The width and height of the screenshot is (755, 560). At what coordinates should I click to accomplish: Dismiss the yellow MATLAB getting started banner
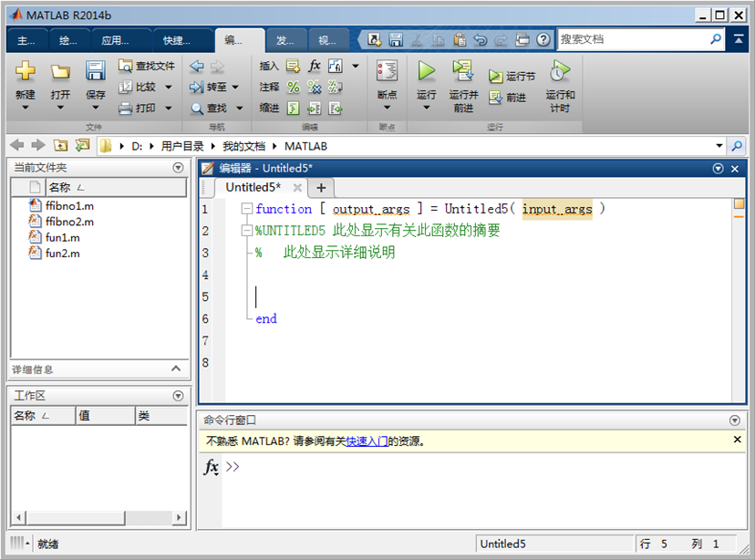pos(737,440)
